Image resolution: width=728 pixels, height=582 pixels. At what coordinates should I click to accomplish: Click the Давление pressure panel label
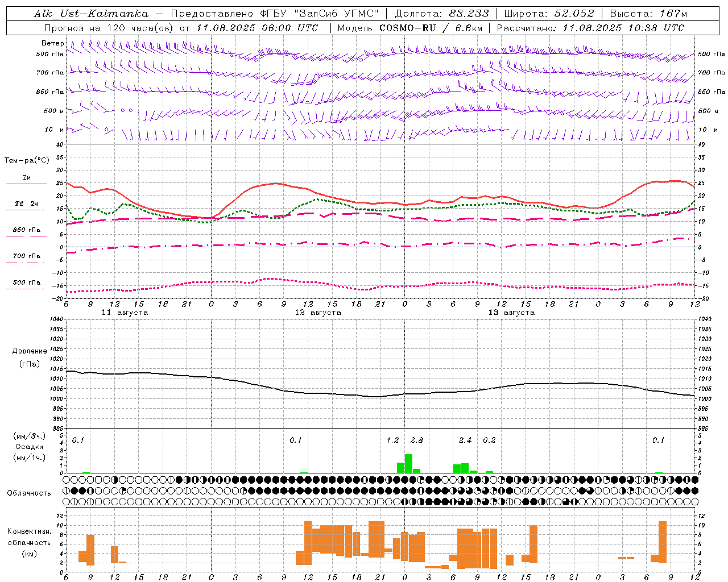[x=30, y=351]
